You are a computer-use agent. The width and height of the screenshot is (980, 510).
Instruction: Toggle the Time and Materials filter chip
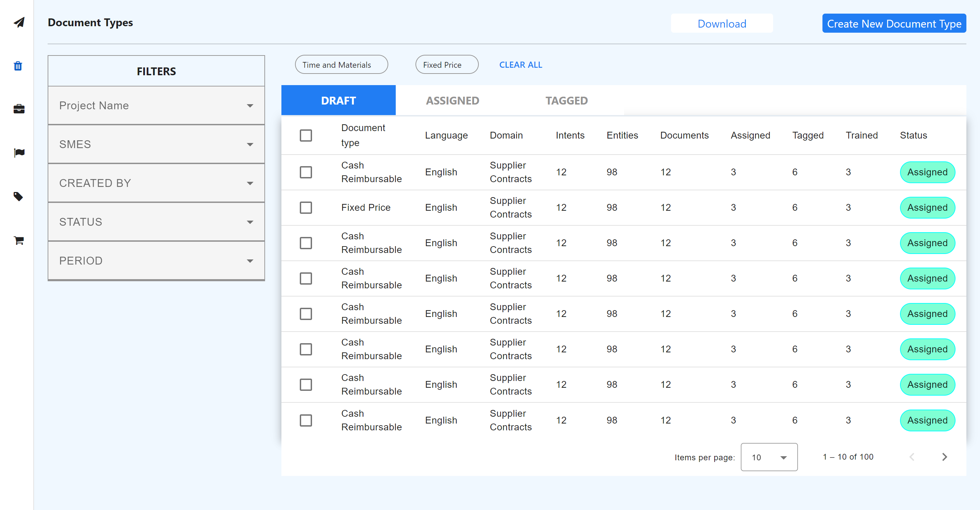pyautogui.click(x=341, y=64)
